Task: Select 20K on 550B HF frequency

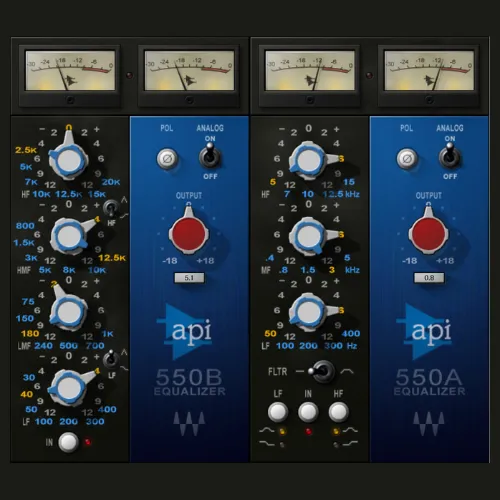Action: (x=111, y=182)
